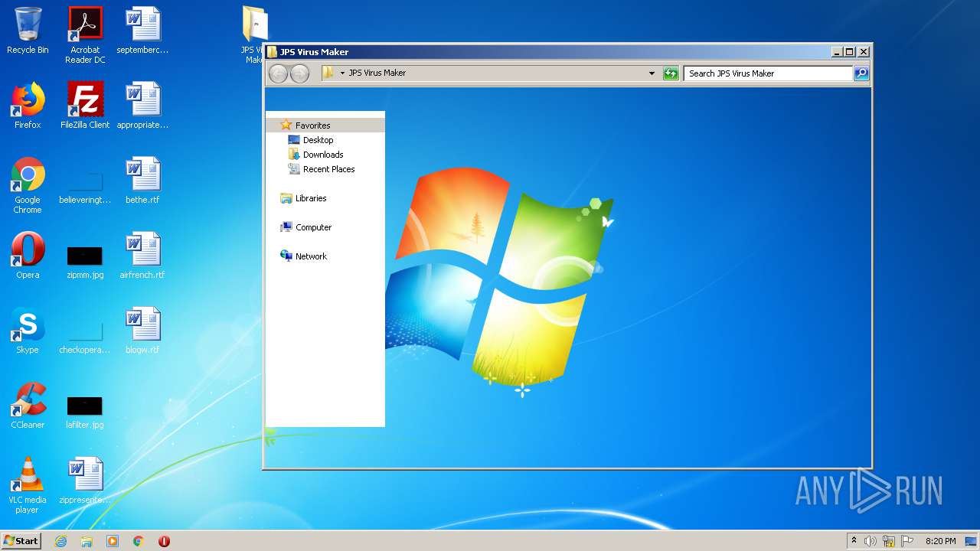
Task: Open CCleaner desktop shortcut
Action: pos(28,406)
